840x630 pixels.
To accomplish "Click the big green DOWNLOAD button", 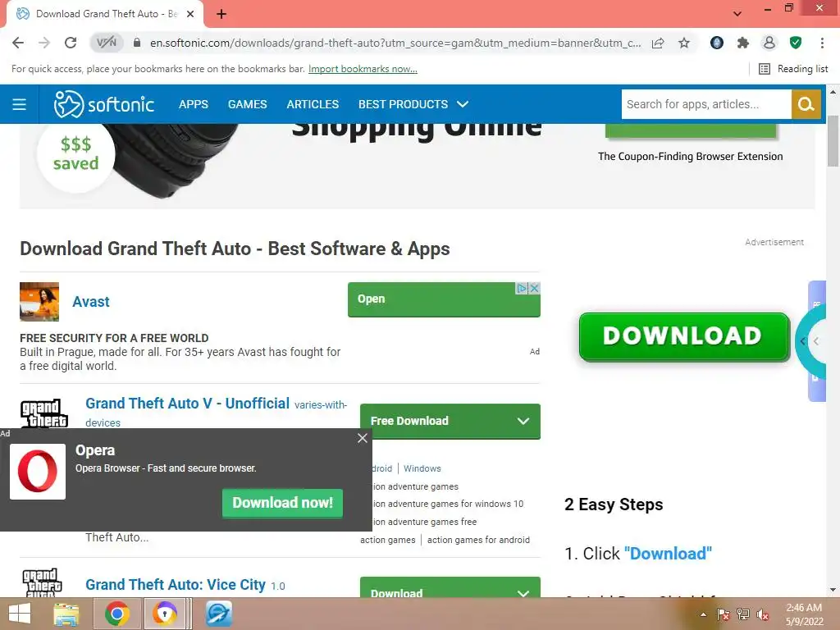I will point(684,336).
